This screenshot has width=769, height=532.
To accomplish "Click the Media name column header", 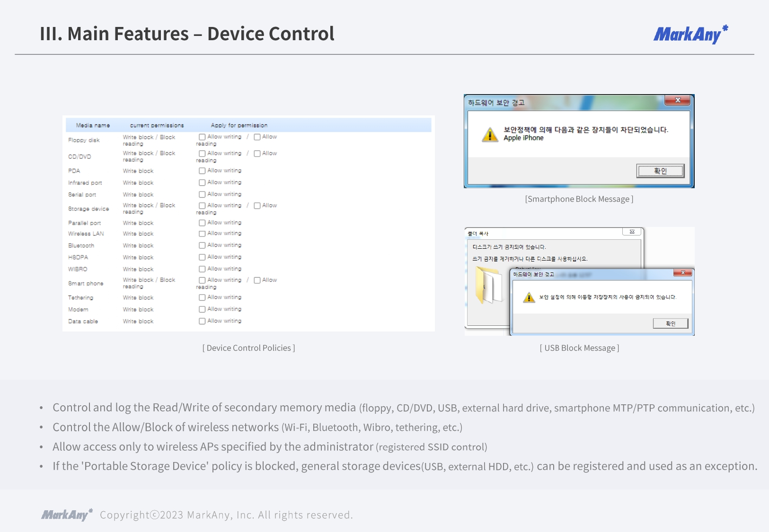I will coord(93,125).
